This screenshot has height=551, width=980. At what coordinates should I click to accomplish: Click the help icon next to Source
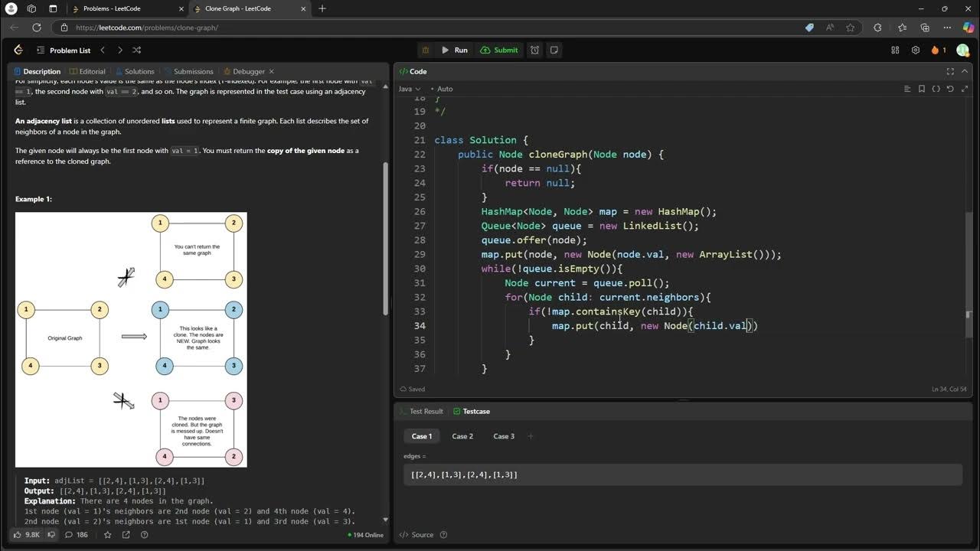tap(444, 535)
